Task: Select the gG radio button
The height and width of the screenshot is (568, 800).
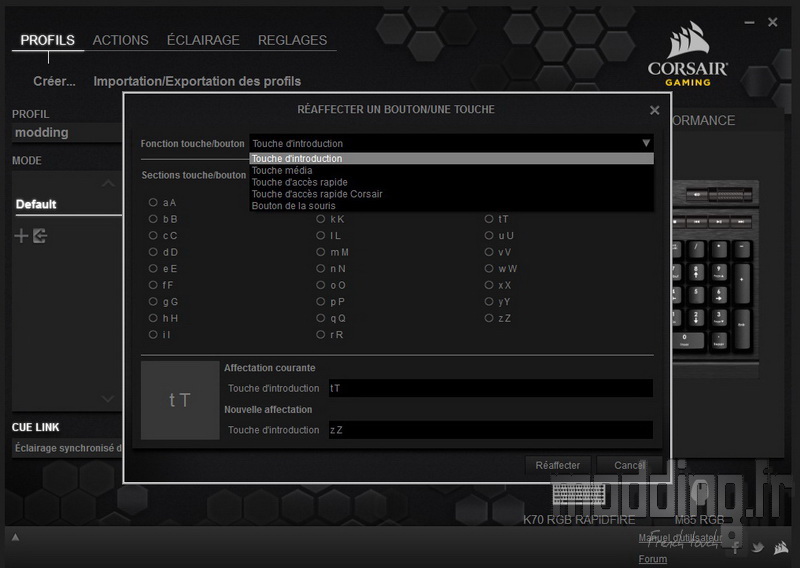Action: [153, 301]
